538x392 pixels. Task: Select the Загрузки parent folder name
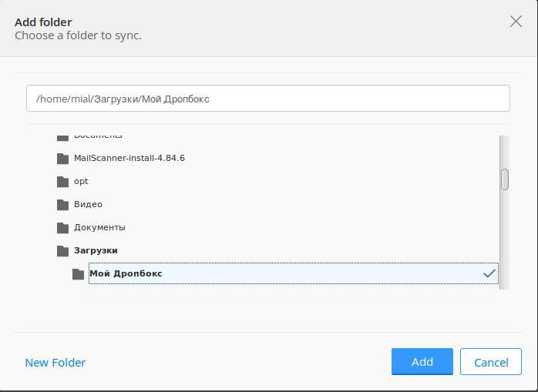pos(96,250)
